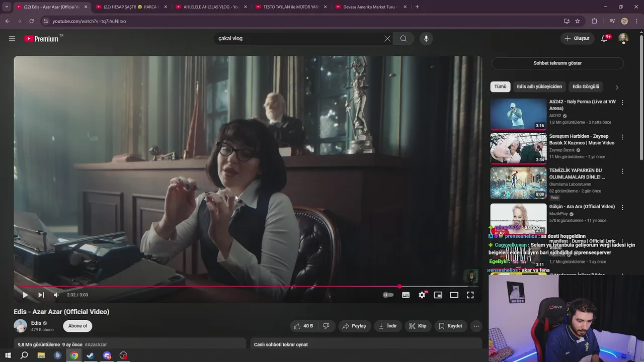Click the address bar URL
644x362 pixels.
pos(90,21)
